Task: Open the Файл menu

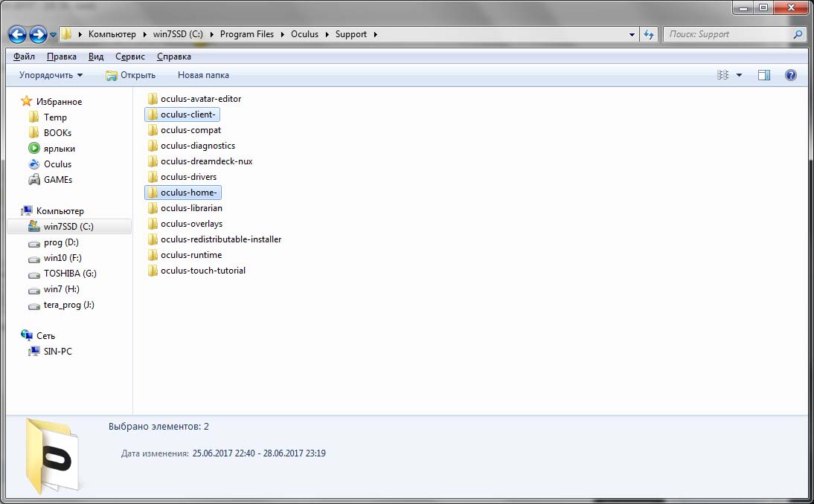Action: pos(24,56)
